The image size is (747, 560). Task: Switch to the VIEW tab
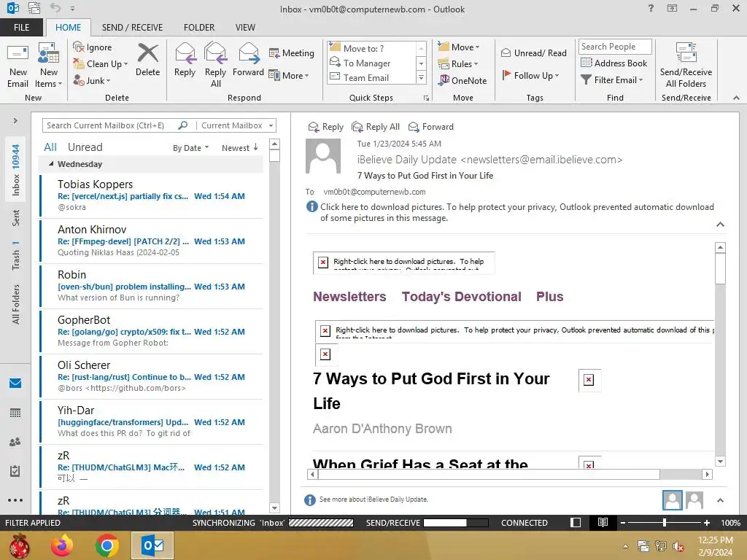245,28
